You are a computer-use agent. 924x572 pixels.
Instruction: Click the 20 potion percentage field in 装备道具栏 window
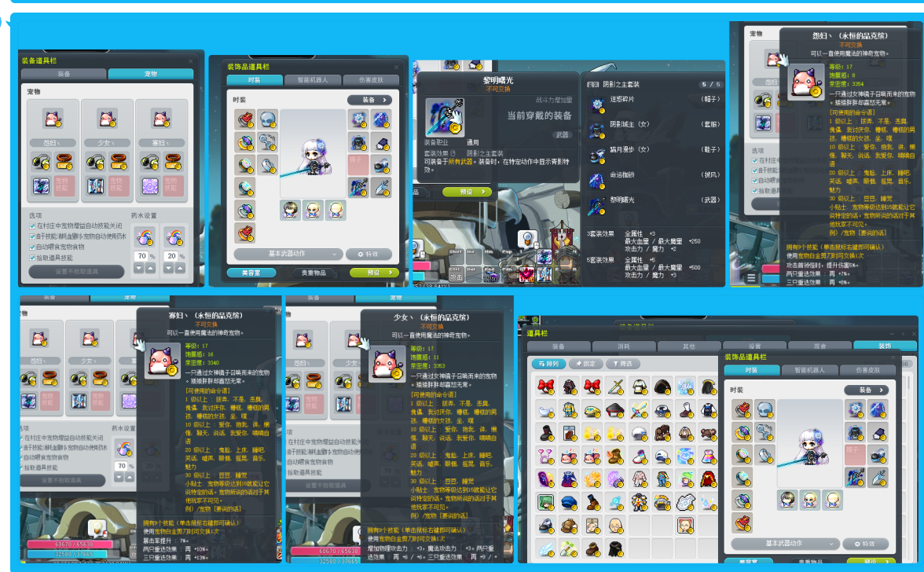pos(171,256)
